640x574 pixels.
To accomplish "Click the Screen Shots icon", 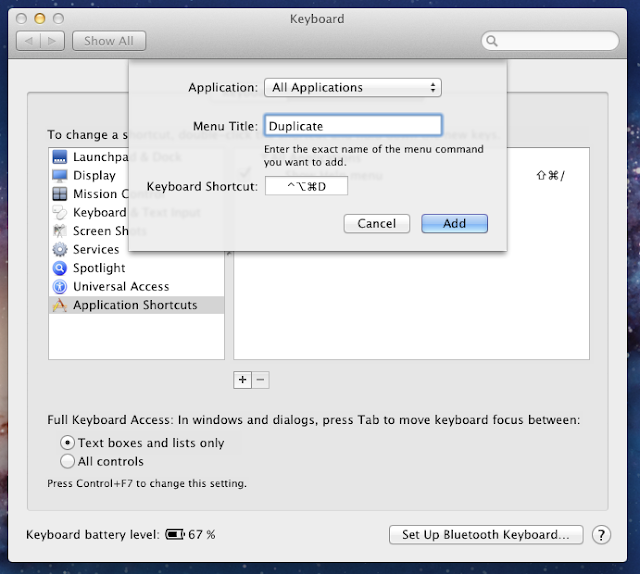I will click(60, 231).
